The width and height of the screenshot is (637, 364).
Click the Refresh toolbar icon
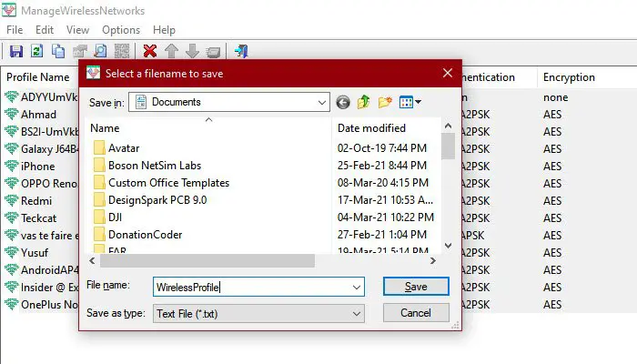click(37, 51)
